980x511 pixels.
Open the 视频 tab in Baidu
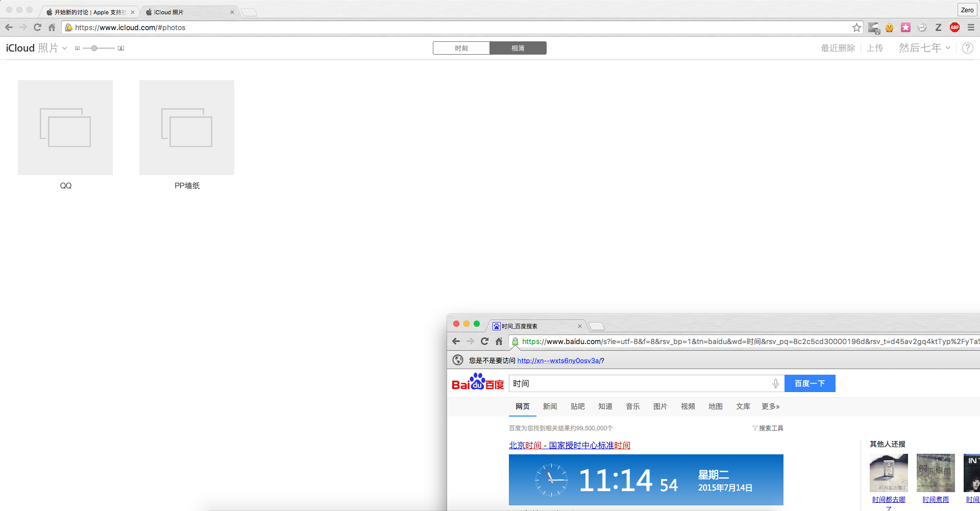pyautogui.click(x=688, y=406)
